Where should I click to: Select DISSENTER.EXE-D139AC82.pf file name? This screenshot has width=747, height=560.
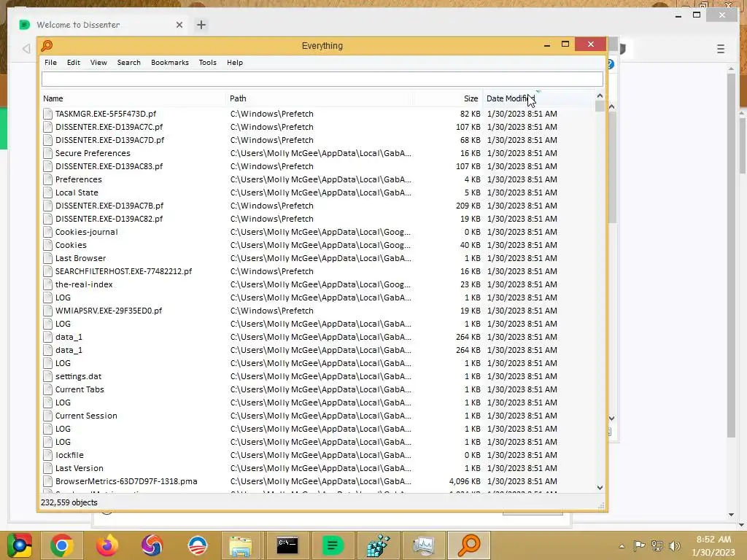pyautogui.click(x=109, y=219)
